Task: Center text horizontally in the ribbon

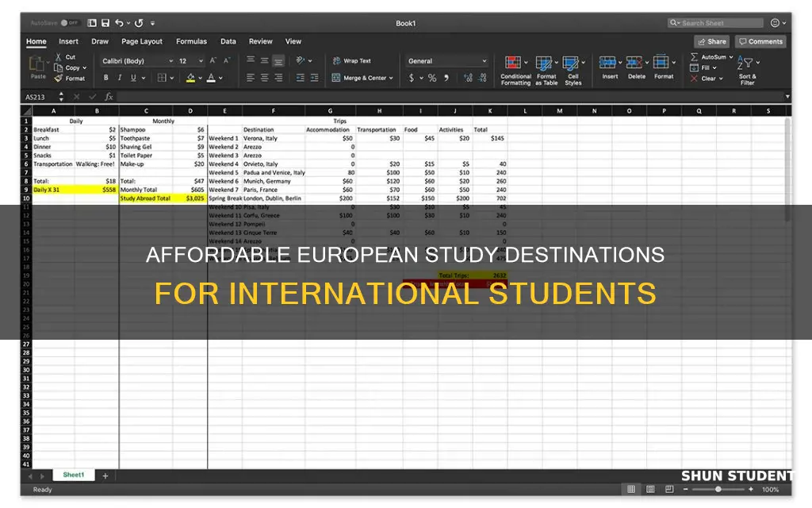Action: point(265,78)
